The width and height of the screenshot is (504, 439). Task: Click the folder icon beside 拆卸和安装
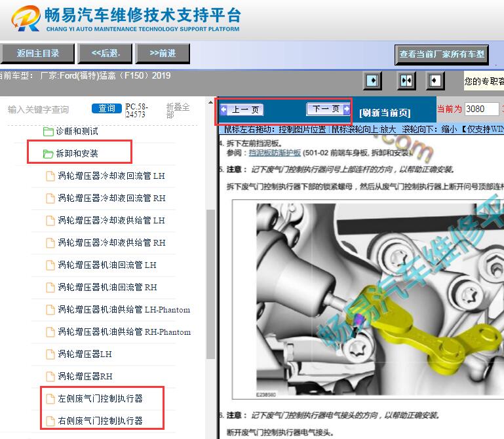pyautogui.click(x=48, y=154)
